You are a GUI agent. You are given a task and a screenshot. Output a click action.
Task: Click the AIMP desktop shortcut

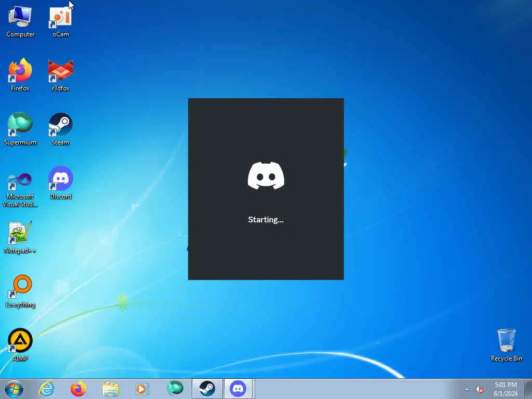20,345
